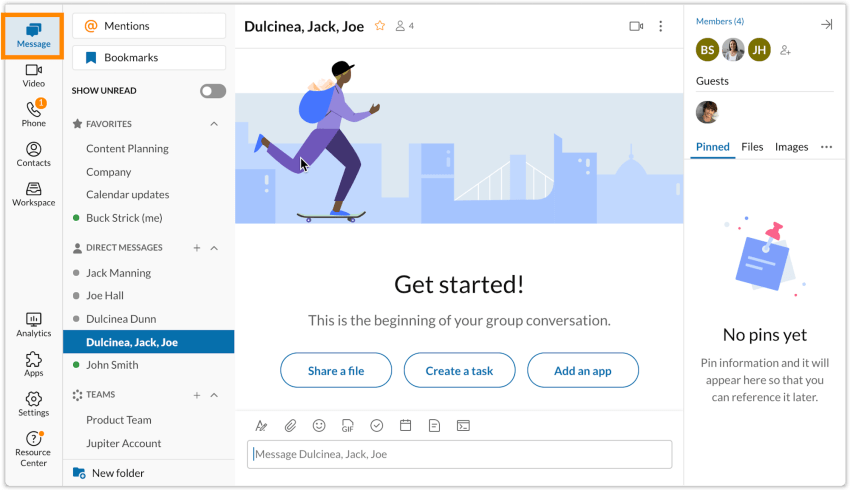Click the member photo between BS and JH
Image resolution: width=850 pixels, height=490 pixels.
733,50
